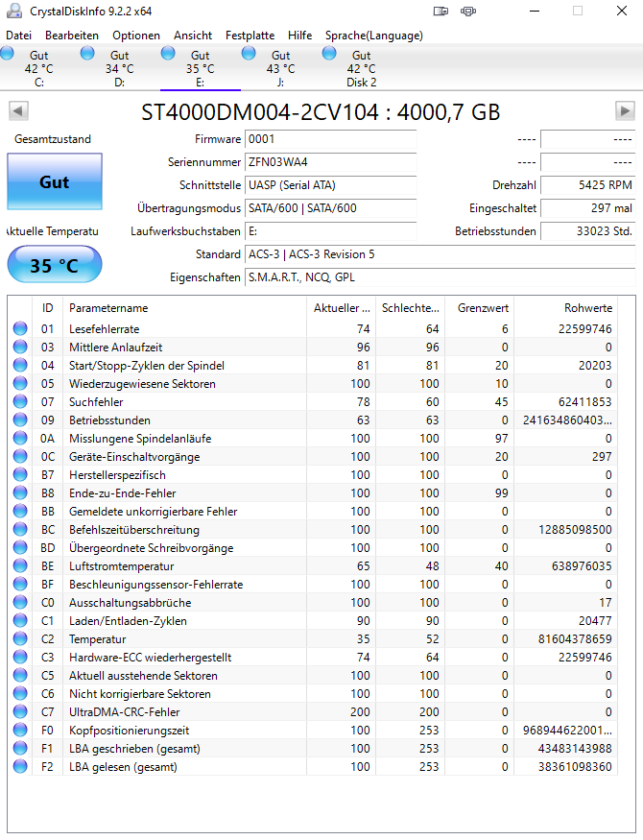Click the status orb of Befehlszeitüberschreitung row
The height and width of the screenshot is (840, 643).
pyautogui.click(x=20, y=529)
